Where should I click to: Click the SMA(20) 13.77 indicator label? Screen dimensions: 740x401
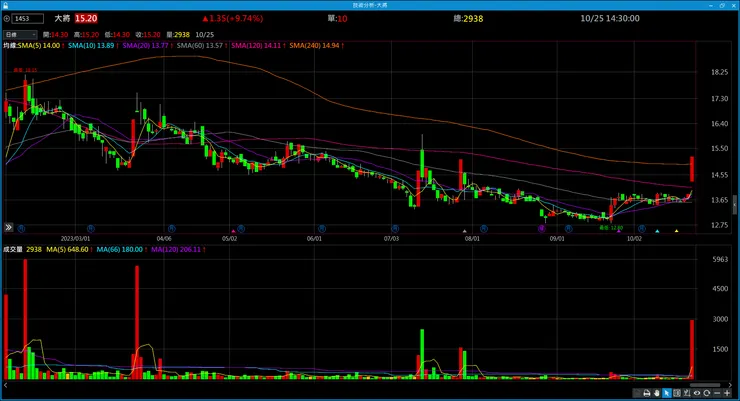click(147, 45)
